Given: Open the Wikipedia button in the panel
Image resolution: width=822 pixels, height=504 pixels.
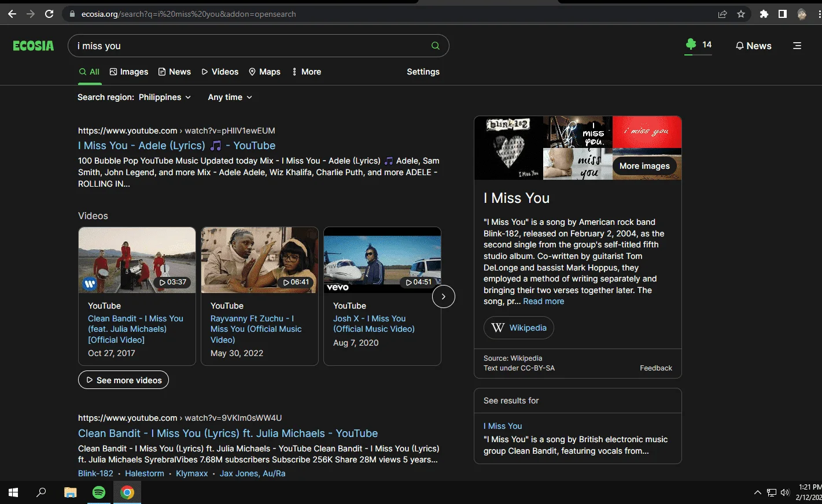Looking at the screenshot, I should (519, 328).
